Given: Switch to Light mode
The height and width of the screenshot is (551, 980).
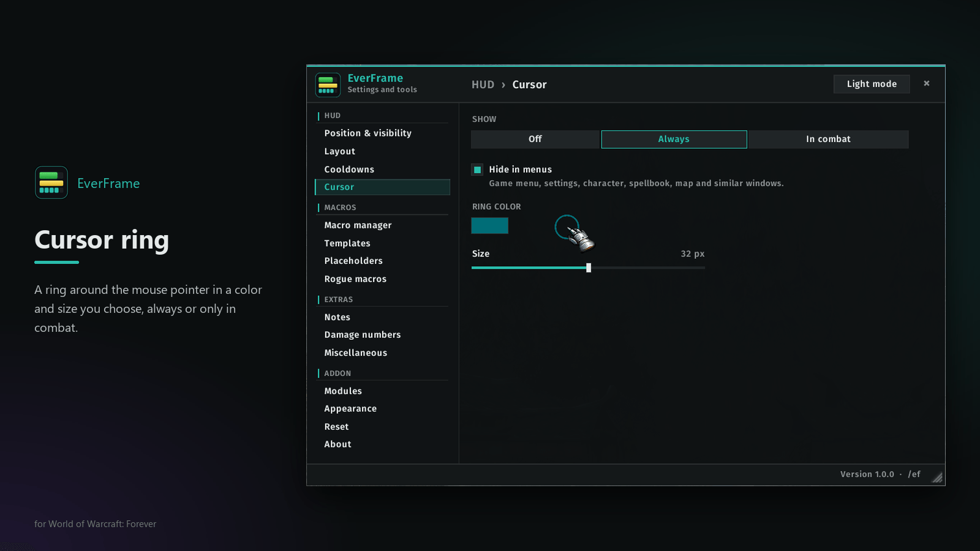Looking at the screenshot, I should [872, 84].
